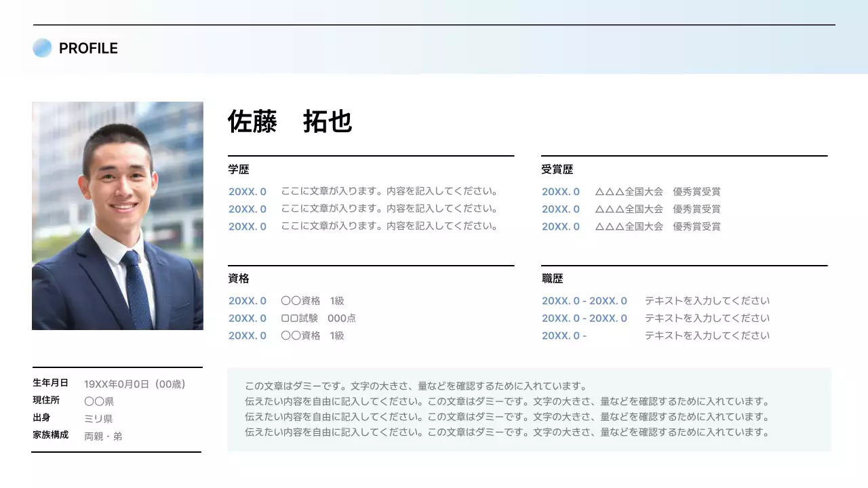This screenshot has width=868, height=488.
Task: Select the first 20XX. 0 entry under 学歴
Action: point(247,191)
